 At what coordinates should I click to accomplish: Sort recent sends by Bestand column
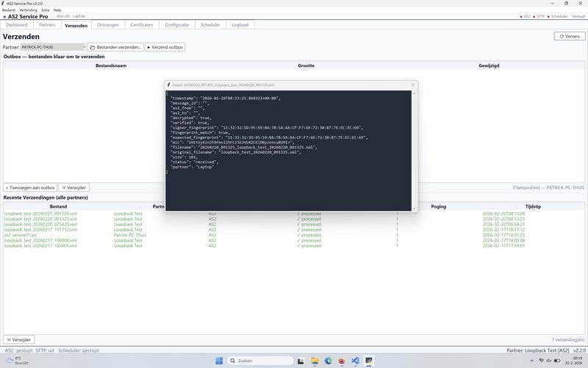(x=58, y=206)
